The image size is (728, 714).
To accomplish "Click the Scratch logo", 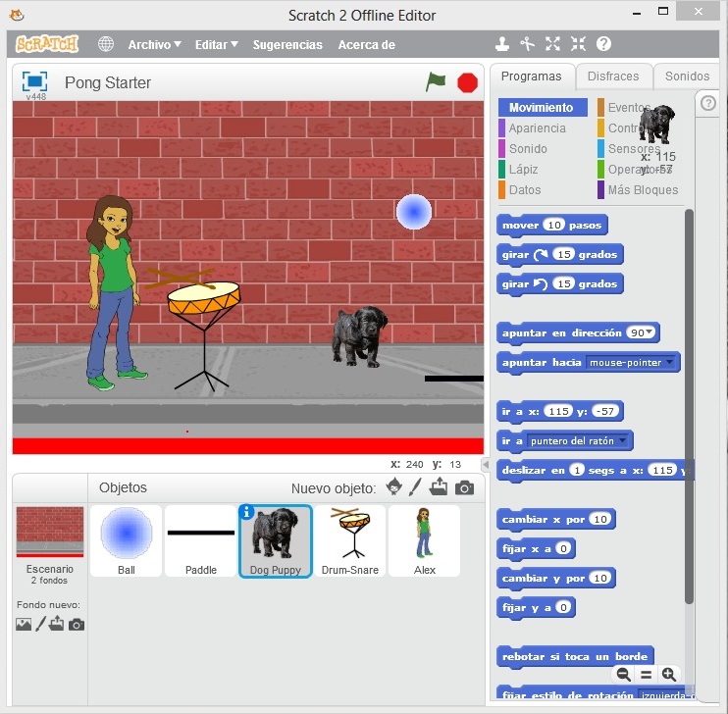I will (x=47, y=44).
